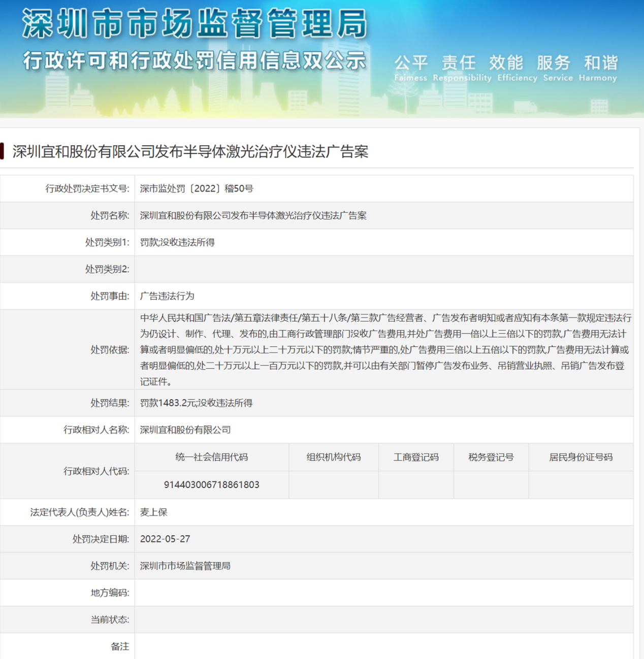
Task: Click the 行政许可和行政处罚信用信息双公示 banner subtitle
Action: coord(195,61)
